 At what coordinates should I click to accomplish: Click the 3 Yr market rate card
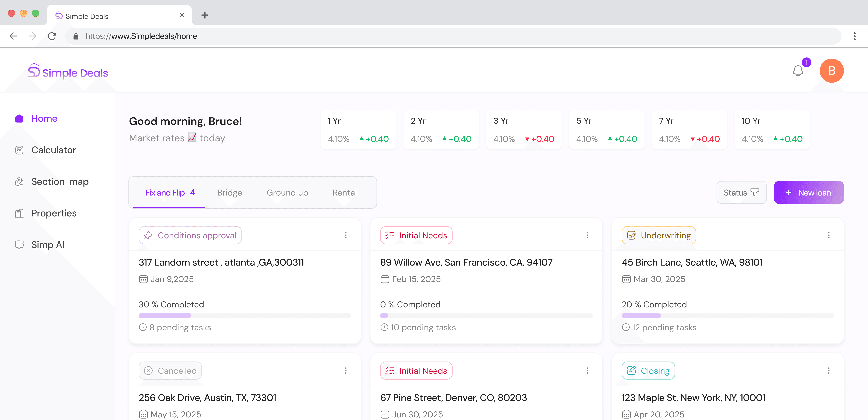click(x=524, y=130)
